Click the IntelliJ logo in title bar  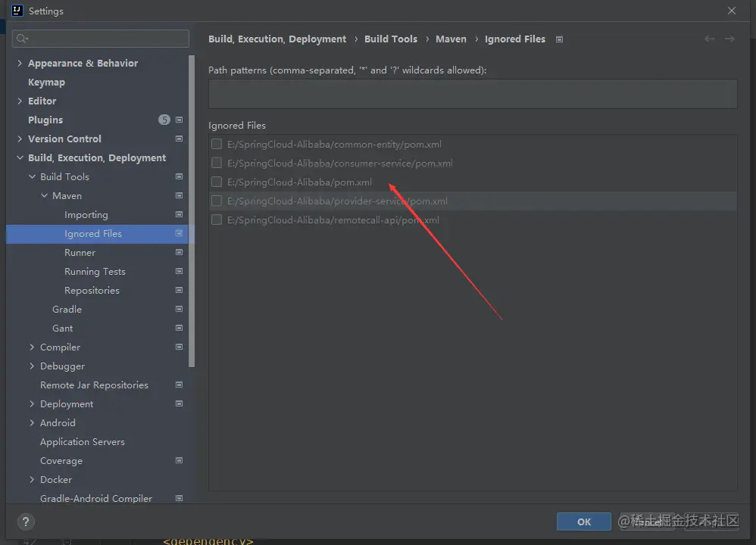[x=17, y=11]
